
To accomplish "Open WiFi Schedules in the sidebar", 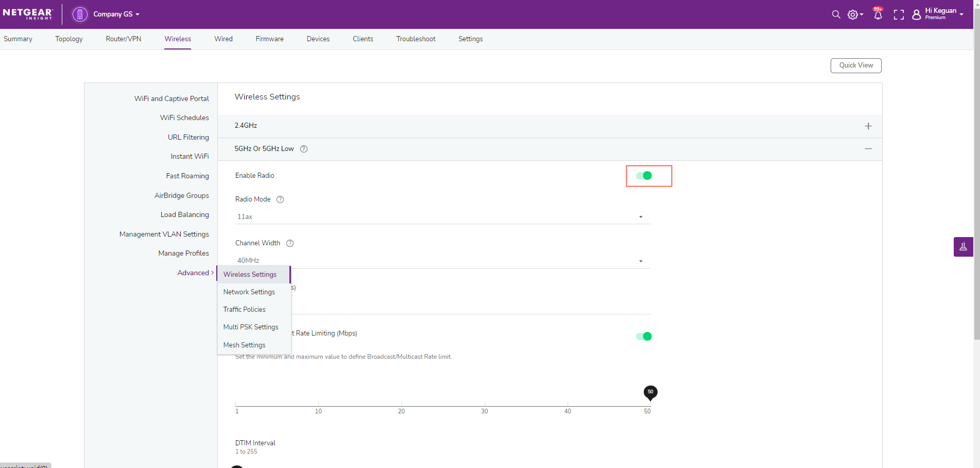I will (184, 118).
